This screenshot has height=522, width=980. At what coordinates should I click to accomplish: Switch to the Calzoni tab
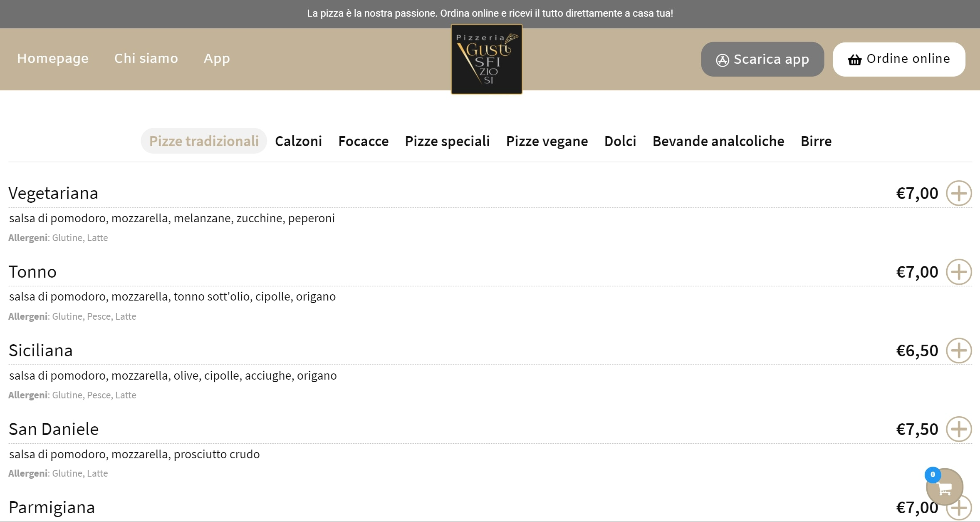coord(298,141)
